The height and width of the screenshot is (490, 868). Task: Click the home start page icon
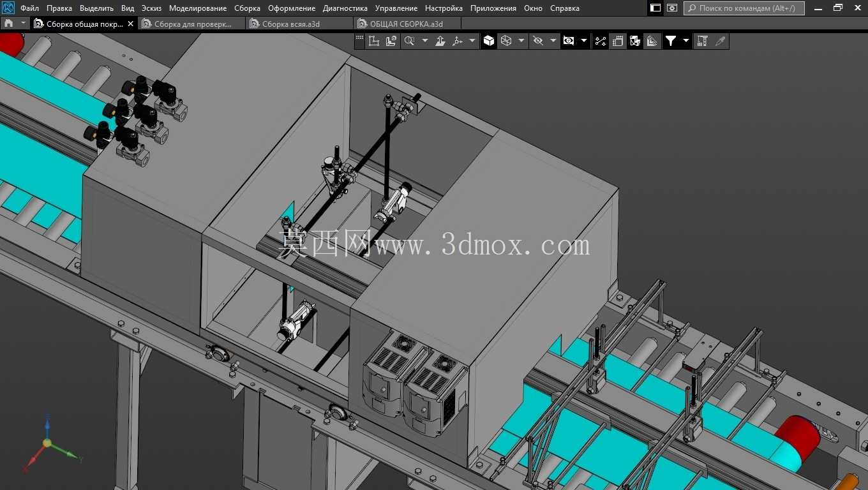[8, 23]
